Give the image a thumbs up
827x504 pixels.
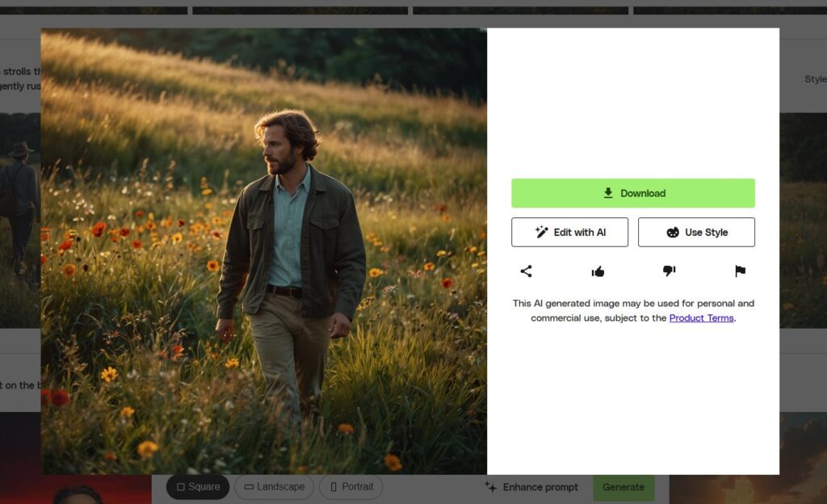pyautogui.click(x=598, y=271)
